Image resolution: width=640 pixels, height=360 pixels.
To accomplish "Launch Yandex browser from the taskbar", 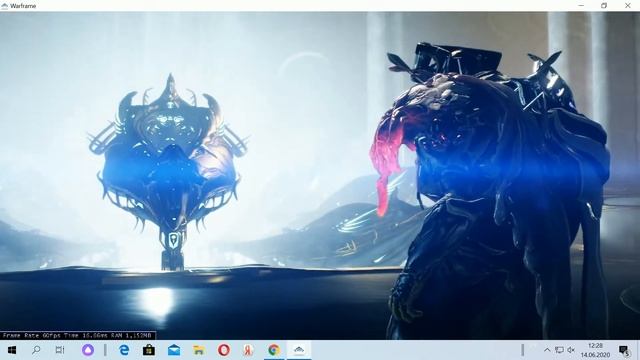I will click(x=248, y=350).
